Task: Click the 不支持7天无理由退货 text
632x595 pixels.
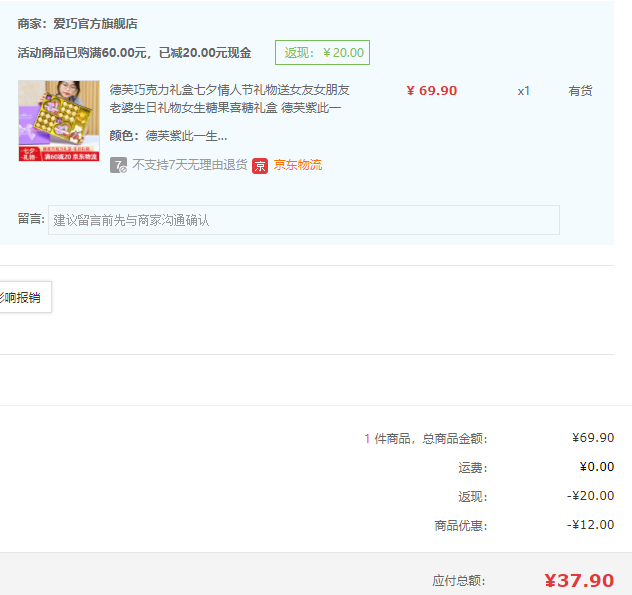Action: (x=190, y=165)
